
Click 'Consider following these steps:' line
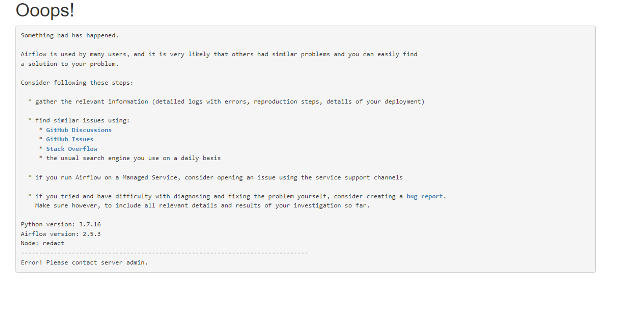click(77, 83)
